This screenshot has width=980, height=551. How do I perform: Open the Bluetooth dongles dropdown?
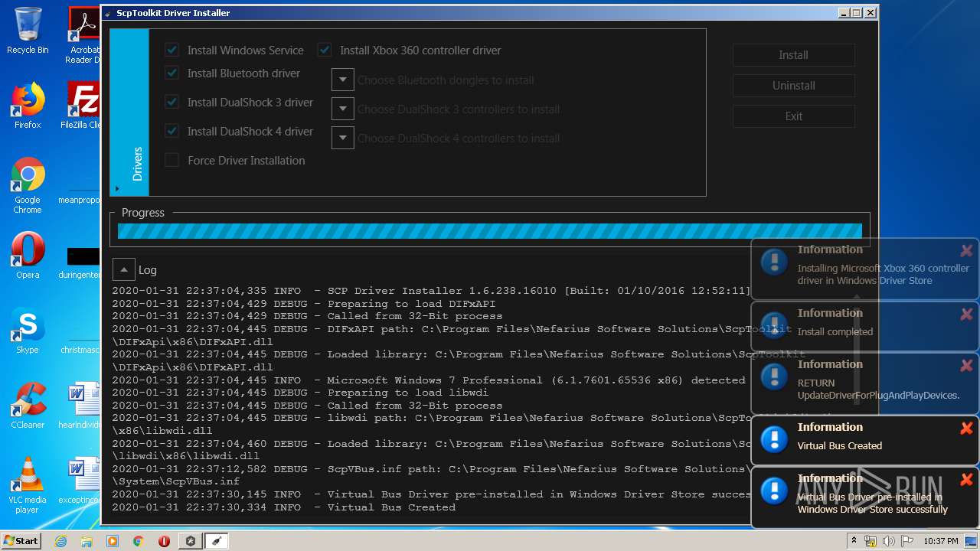pos(342,80)
